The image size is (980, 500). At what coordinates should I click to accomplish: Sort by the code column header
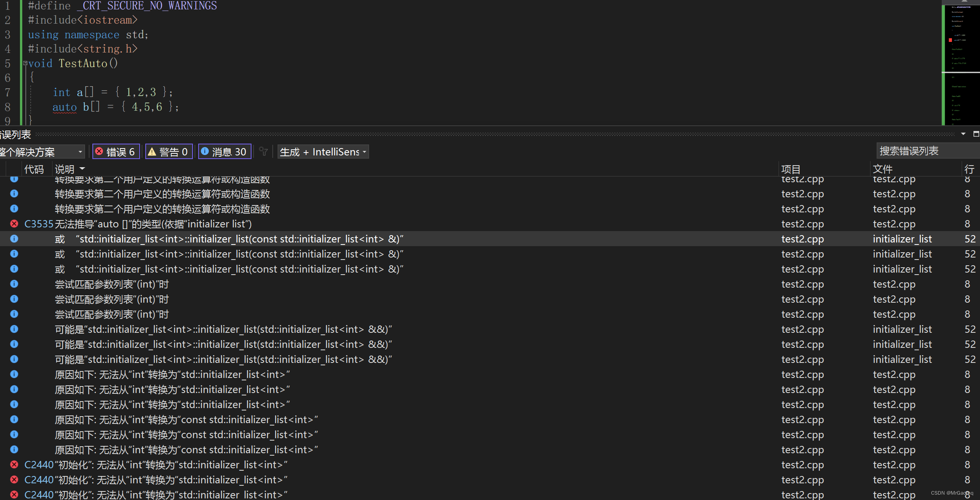34,169
